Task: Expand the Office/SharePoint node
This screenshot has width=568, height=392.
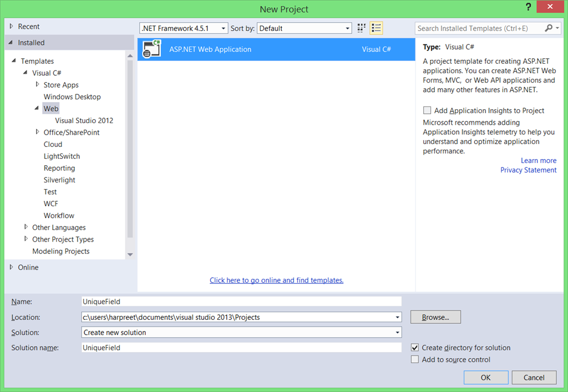Action: (x=37, y=132)
